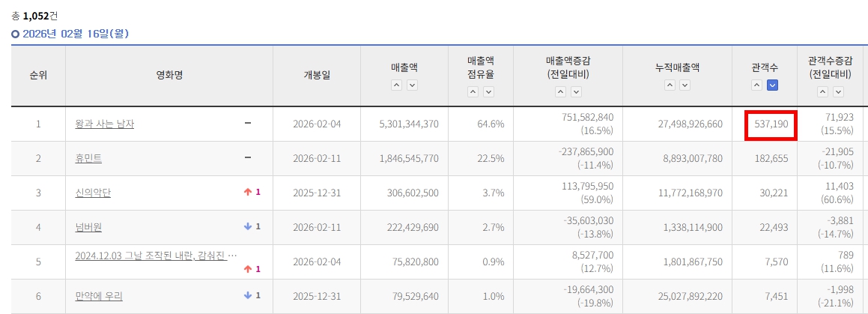Click 222,429,690 sales value
The width and height of the screenshot is (868, 314).
(413, 227)
